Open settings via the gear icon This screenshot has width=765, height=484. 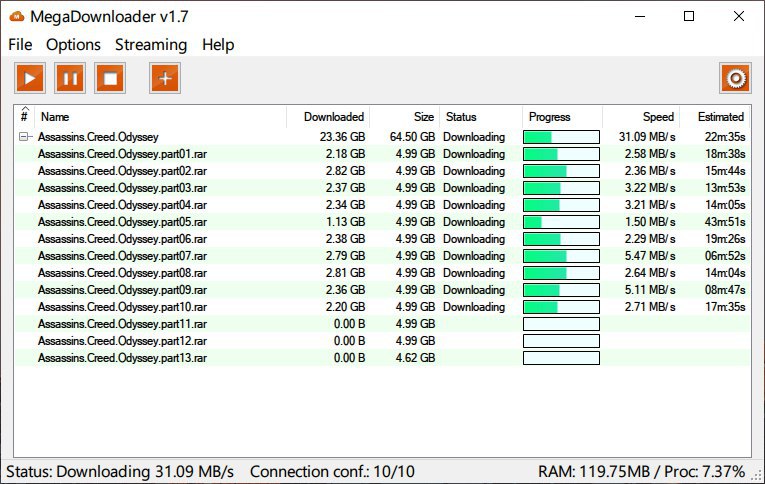point(735,78)
